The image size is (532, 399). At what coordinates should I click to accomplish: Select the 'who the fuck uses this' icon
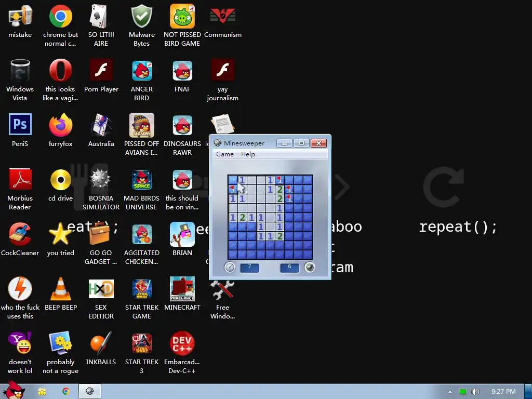(20, 288)
